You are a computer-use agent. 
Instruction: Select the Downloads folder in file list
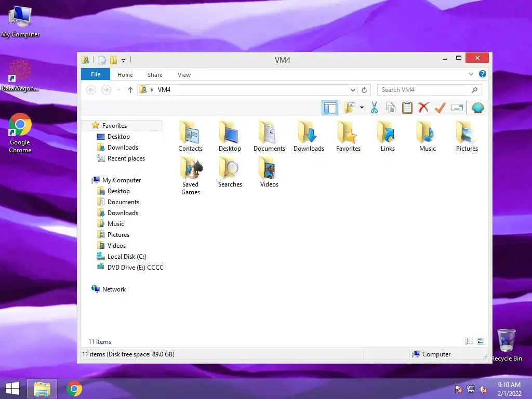(x=309, y=137)
